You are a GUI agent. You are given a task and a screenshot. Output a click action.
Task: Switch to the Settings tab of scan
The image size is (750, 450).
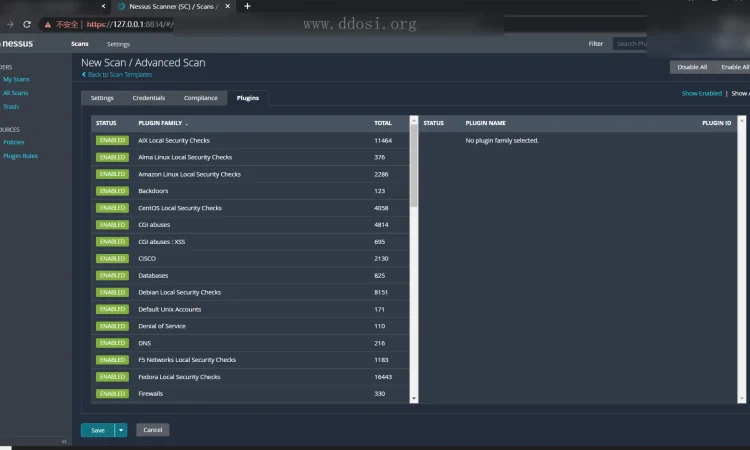[102, 98]
